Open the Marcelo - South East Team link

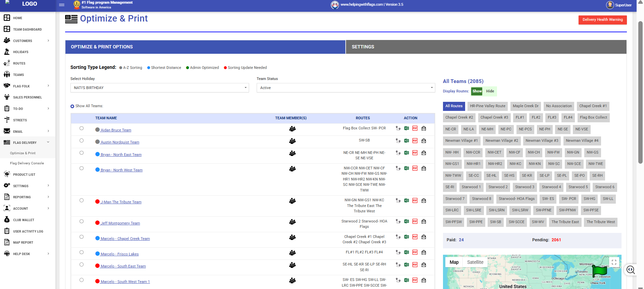pyautogui.click(x=123, y=266)
